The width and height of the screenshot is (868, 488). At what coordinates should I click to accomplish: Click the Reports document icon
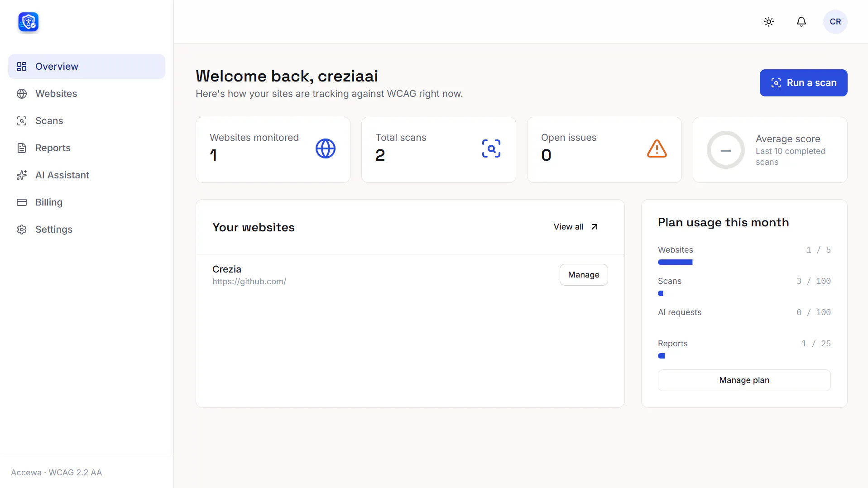22,148
